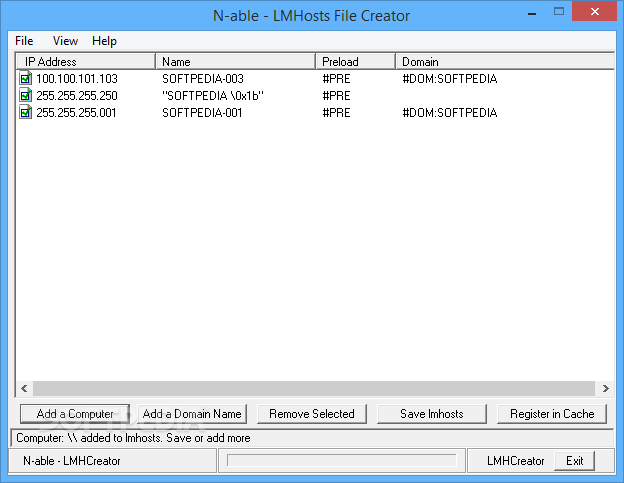
Task: Click #DOM:SOFTPEDIA in the SOFTPEDIA-003 row
Action: [x=450, y=79]
